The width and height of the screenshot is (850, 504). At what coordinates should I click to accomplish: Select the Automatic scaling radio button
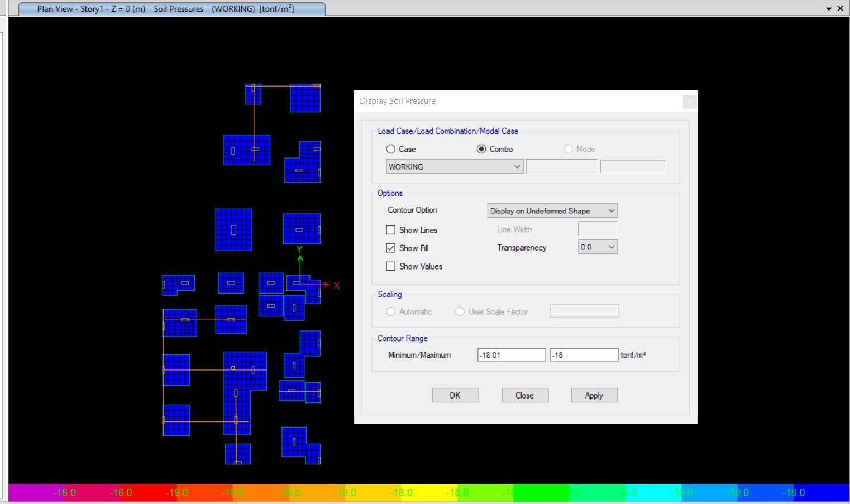coord(391,311)
